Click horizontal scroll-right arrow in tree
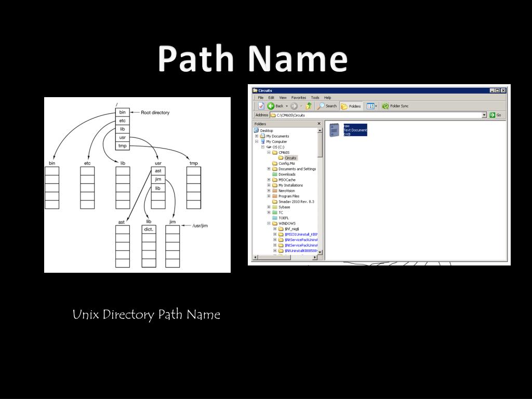 click(x=314, y=258)
